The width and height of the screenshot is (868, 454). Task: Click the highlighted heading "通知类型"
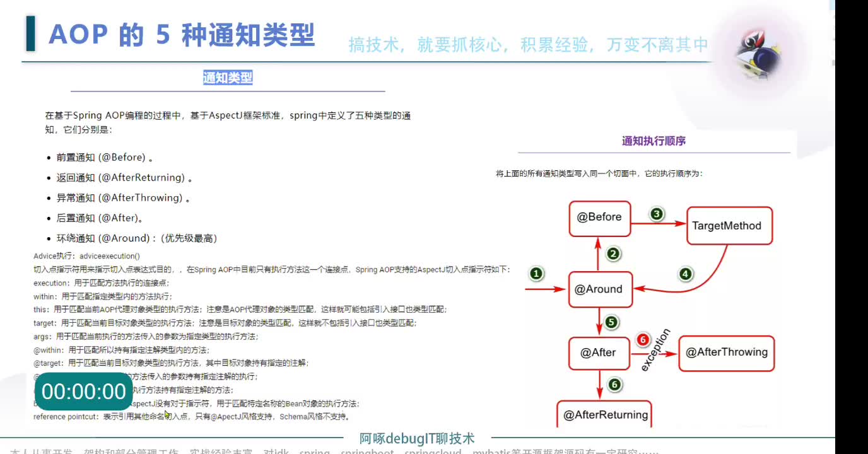(228, 78)
